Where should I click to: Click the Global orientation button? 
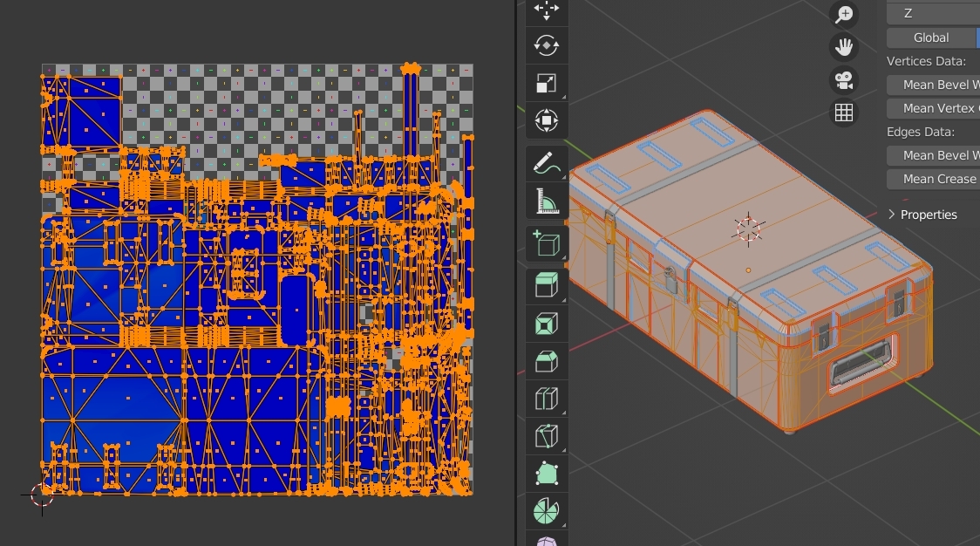(x=931, y=38)
